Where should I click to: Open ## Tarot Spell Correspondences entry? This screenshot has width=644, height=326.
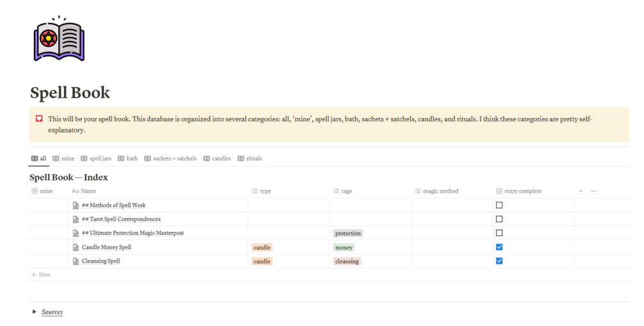tap(121, 219)
